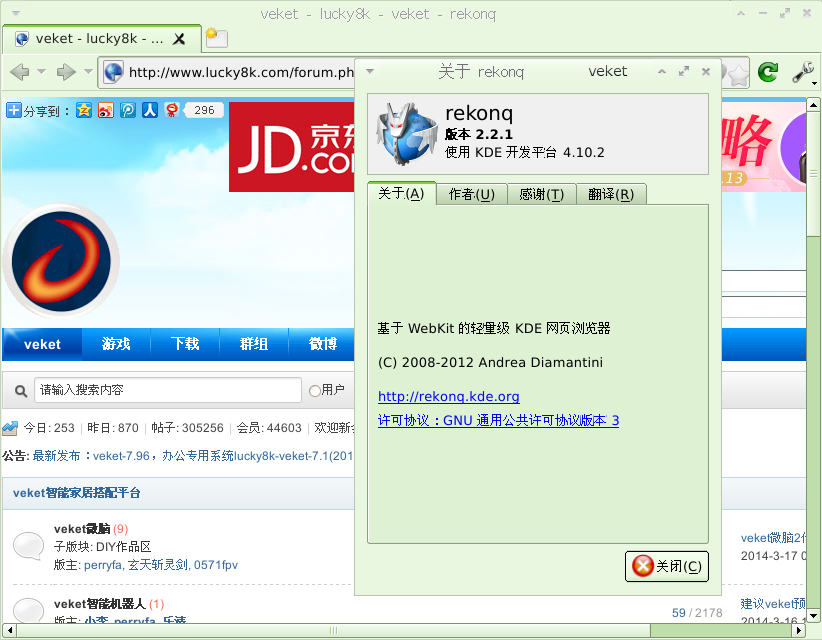Image resolution: width=822 pixels, height=640 pixels.
Task: Open the main window menu arrow in title bar
Action: 16,14
